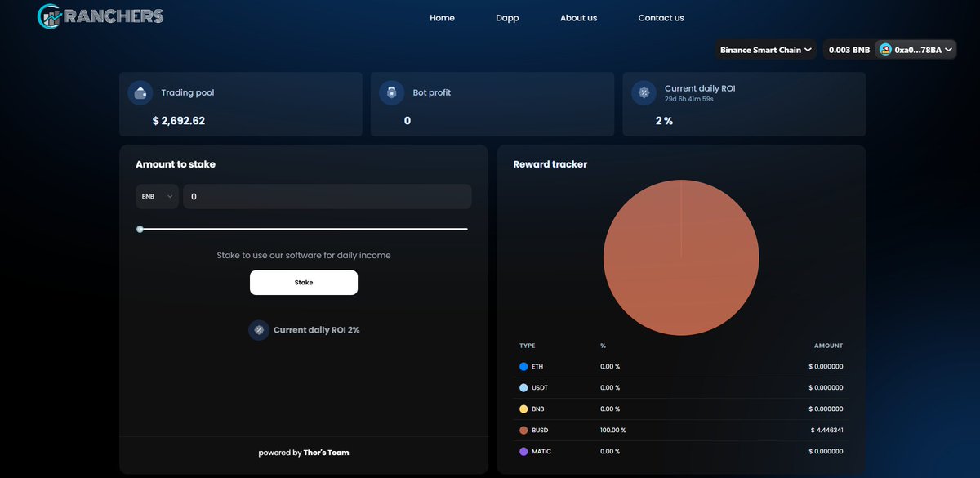Click the USDT row label

click(x=540, y=387)
